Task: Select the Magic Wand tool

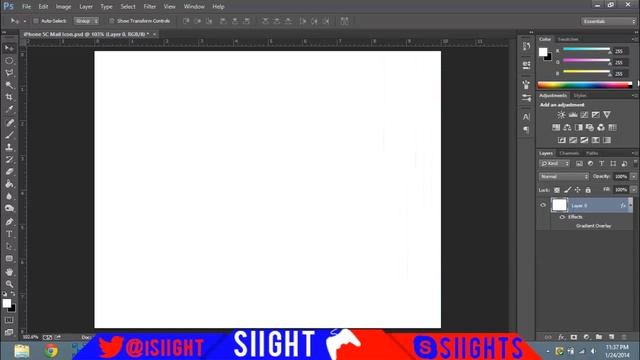Action: coord(9,85)
